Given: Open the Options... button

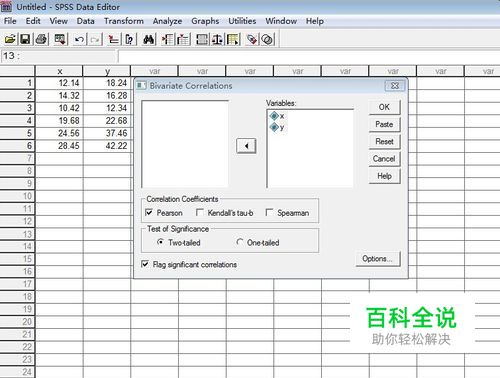Looking at the screenshot, I should click(x=378, y=259).
